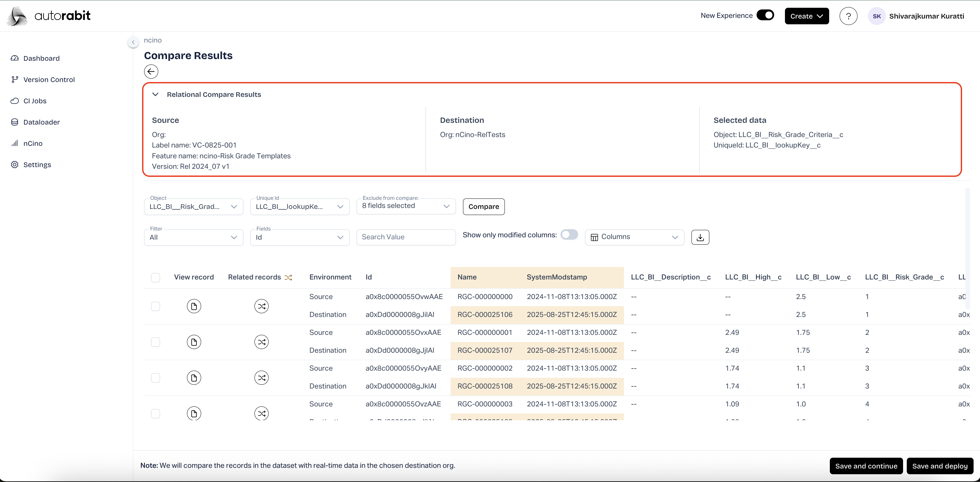Open view record icon for RGC-000000000 row
Viewport: 980px width, 482px height.
194,306
